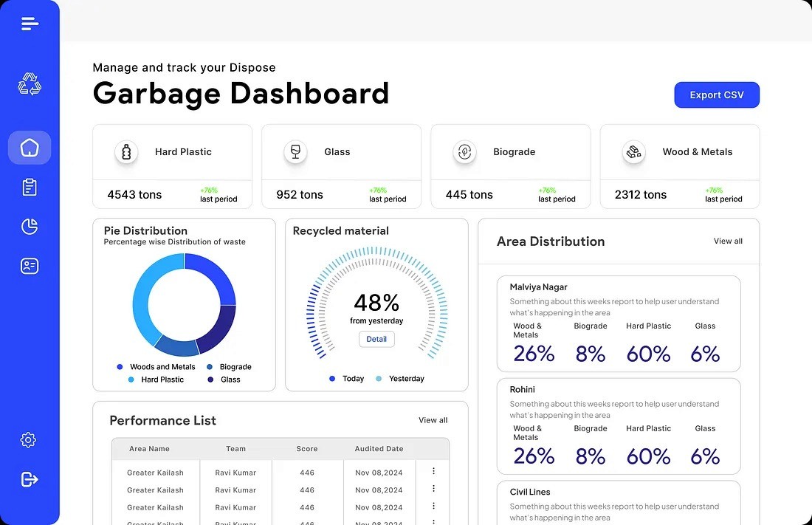Click View all in Area Distribution
Image resolution: width=812 pixels, height=525 pixels.
point(728,241)
